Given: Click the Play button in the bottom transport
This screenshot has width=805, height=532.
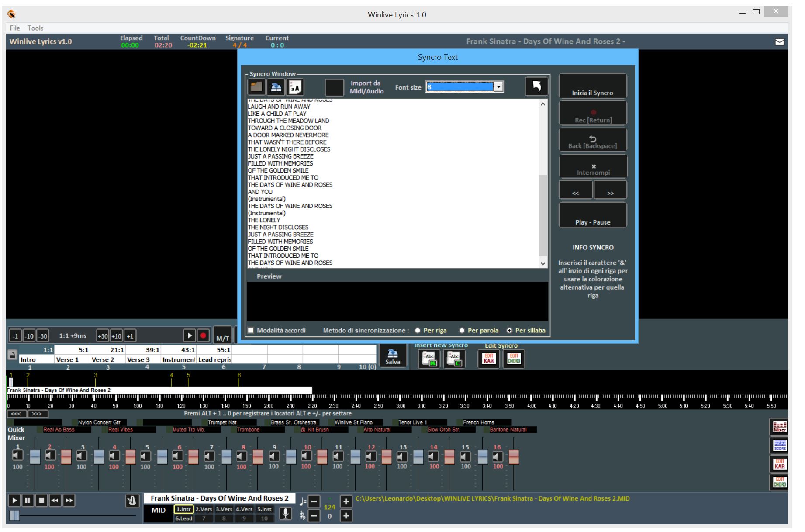Looking at the screenshot, I should pos(14,501).
